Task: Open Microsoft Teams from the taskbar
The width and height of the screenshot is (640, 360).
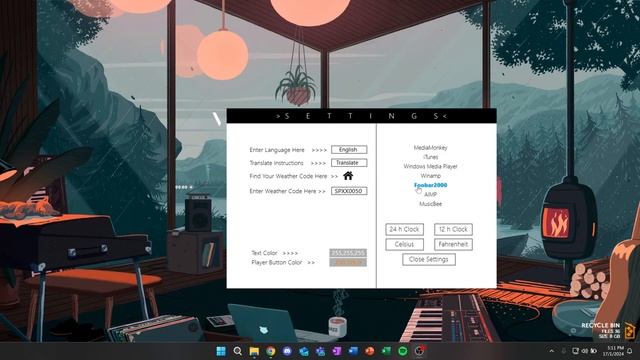Action: [320, 351]
